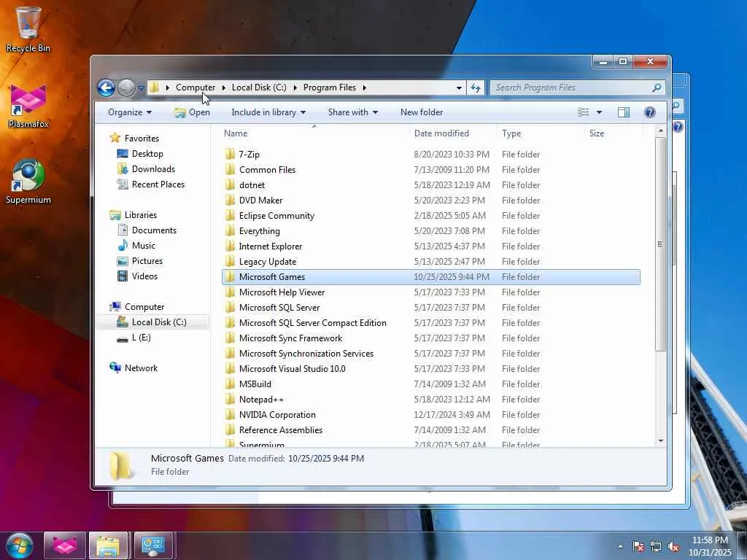Open Explorer Help icon
This screenshot has height=560, width=747.
pos(650,112)
